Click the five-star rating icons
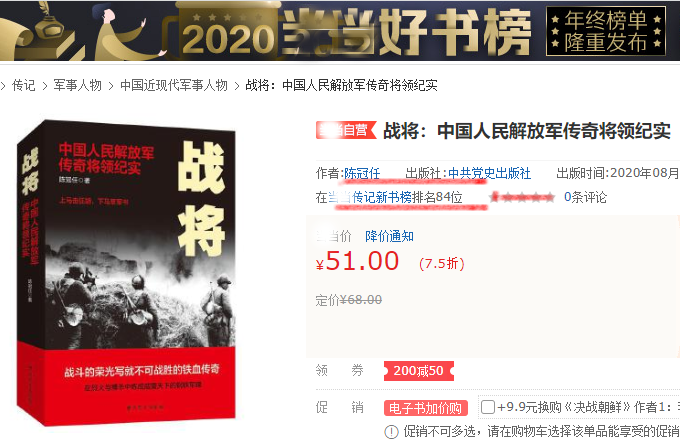680x439 pixels. (522, 197)
